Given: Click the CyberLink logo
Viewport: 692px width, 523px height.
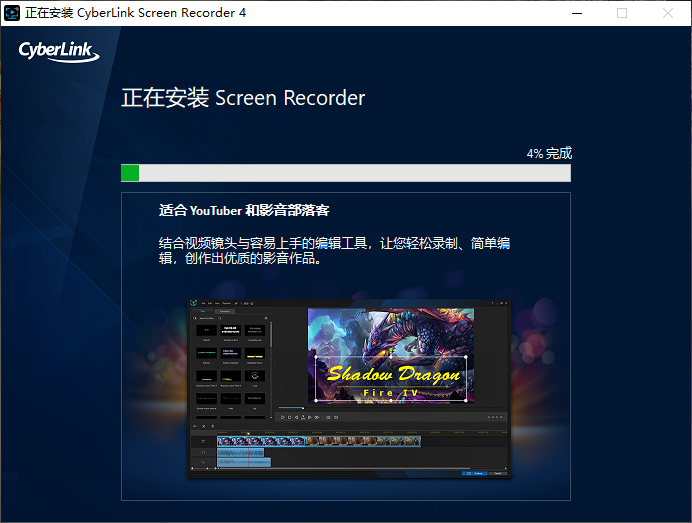Looking at the screenshot, I should tap(59, 52).
